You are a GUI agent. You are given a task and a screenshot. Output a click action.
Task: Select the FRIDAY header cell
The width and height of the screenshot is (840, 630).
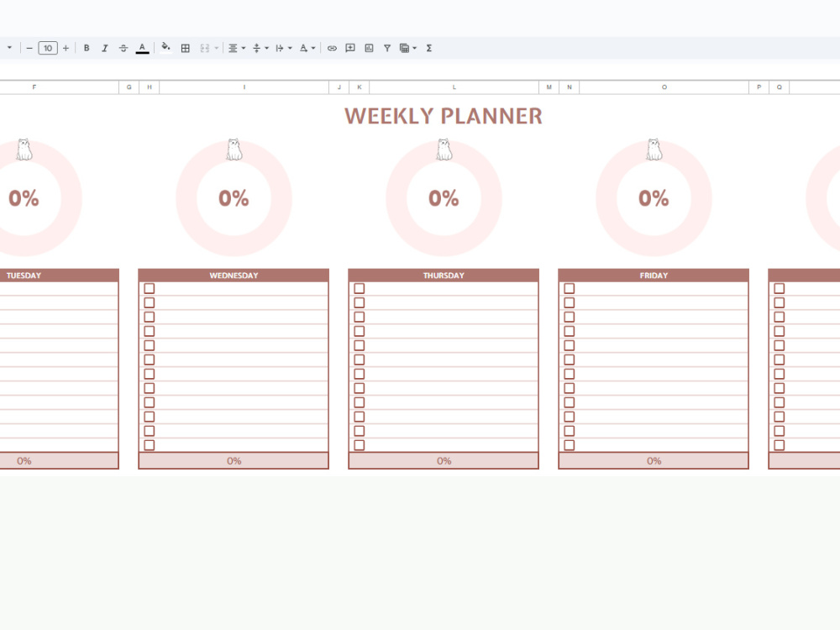(654, 276)
